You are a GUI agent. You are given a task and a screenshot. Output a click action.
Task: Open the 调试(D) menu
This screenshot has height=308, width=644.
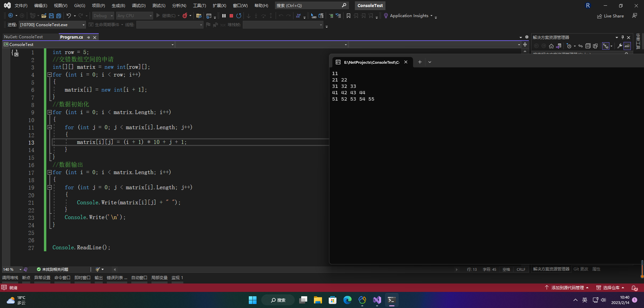coord(139,5)
